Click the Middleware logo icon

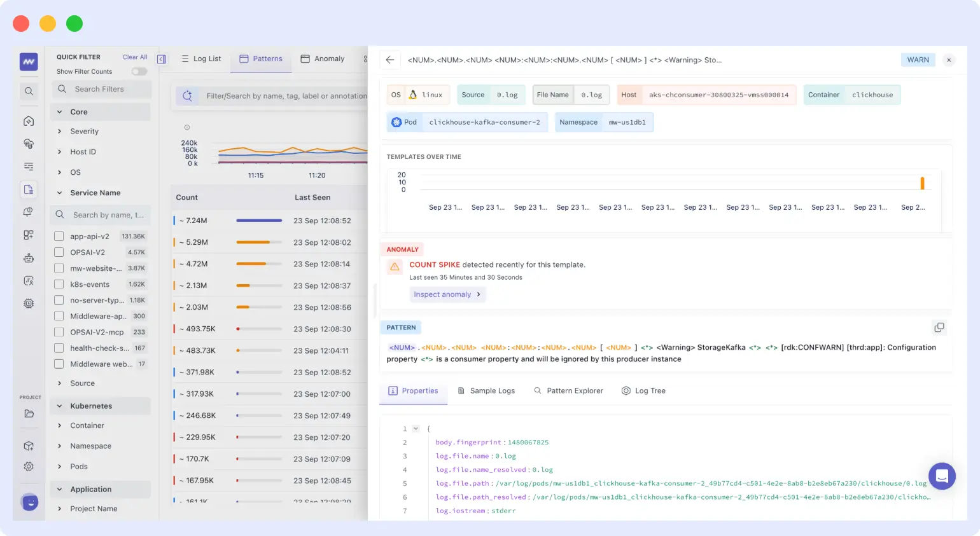point(29,62)
